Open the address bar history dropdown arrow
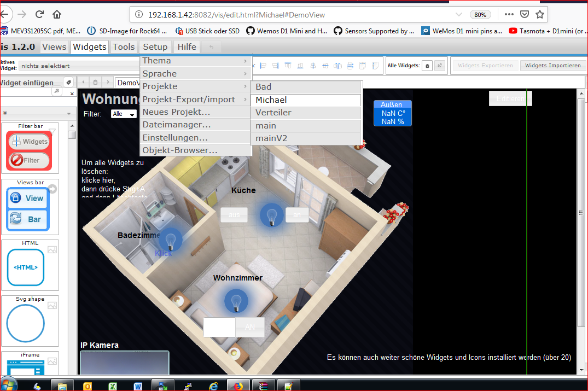Image resolution: width=588 pixels, height=391 pixels. [458, 15]
